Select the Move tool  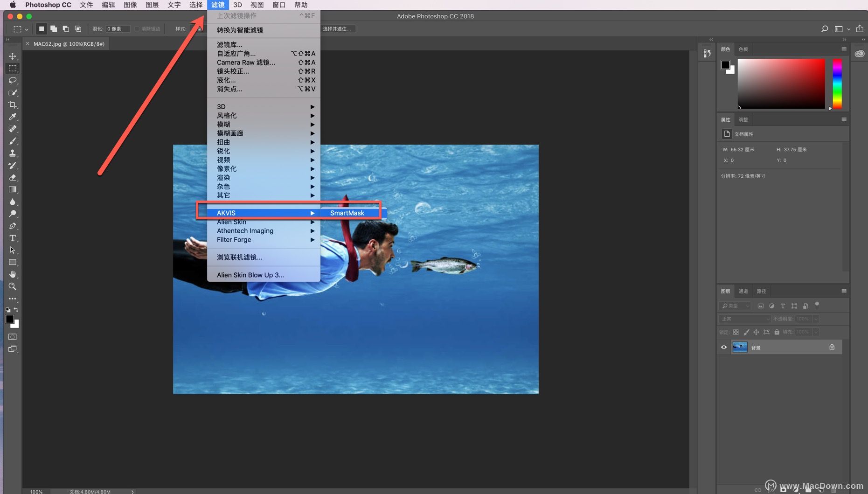[x=13, y=56]
